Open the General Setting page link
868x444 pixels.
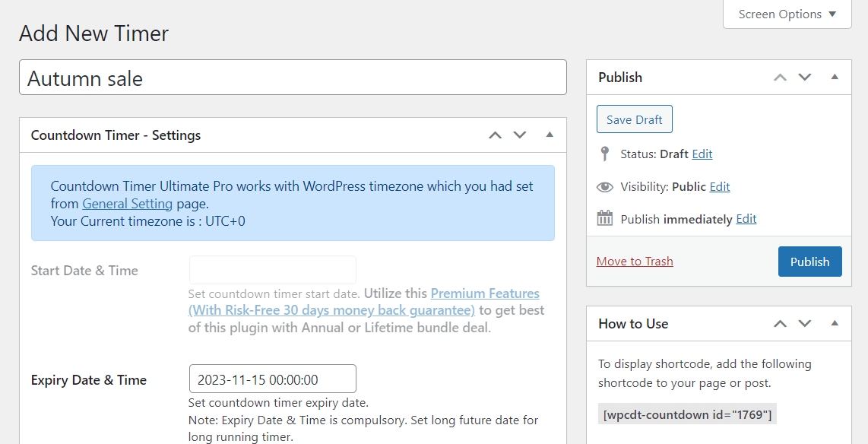(127, 203)
